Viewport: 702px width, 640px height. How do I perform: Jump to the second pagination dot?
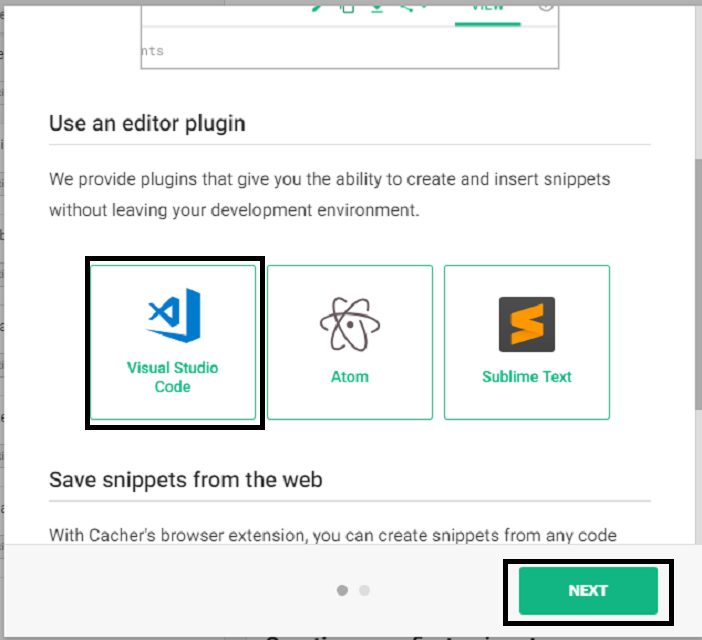[364, 590]
